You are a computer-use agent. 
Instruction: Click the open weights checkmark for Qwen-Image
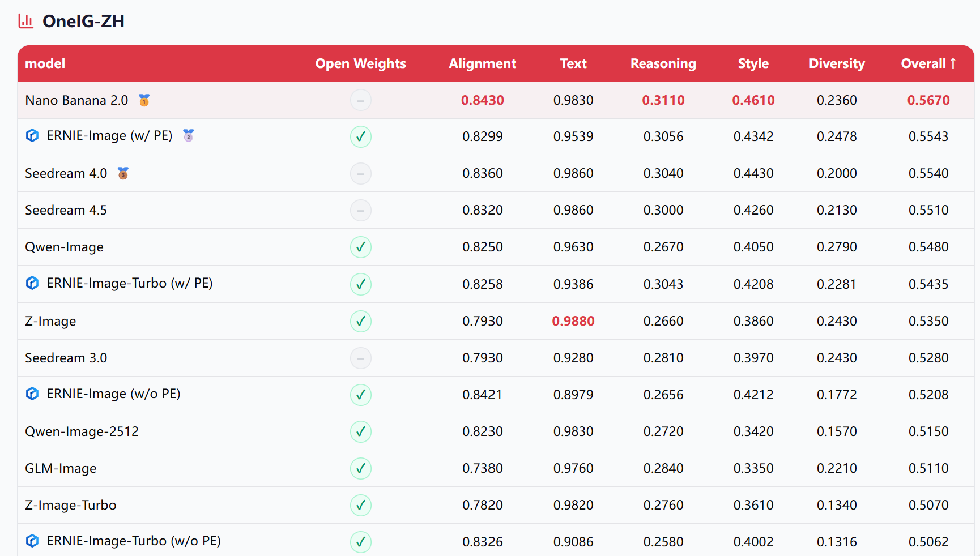[x=361, y=247]
